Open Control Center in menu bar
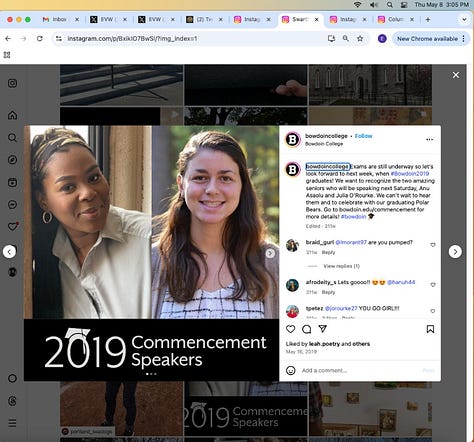Image resolution: width=474 pixels, height=442 pixels. 404,5
